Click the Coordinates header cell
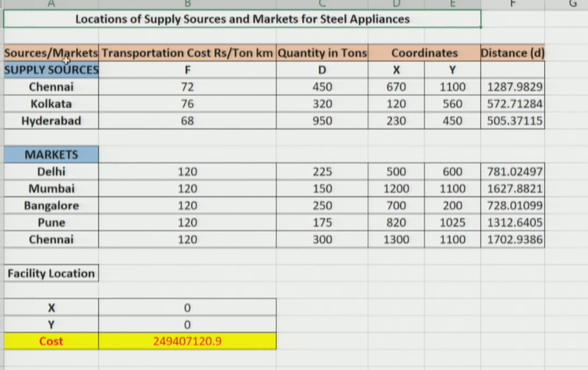This screenshot has width=588, height=370. coord(424,53)
